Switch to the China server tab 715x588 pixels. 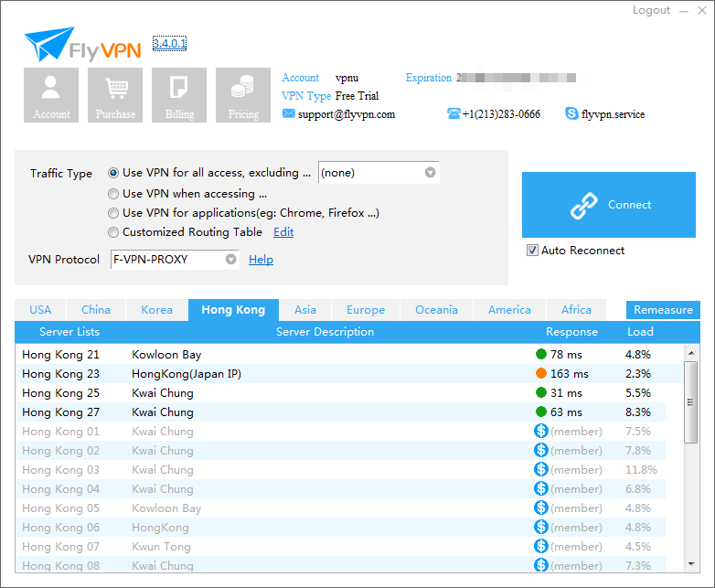96,310
